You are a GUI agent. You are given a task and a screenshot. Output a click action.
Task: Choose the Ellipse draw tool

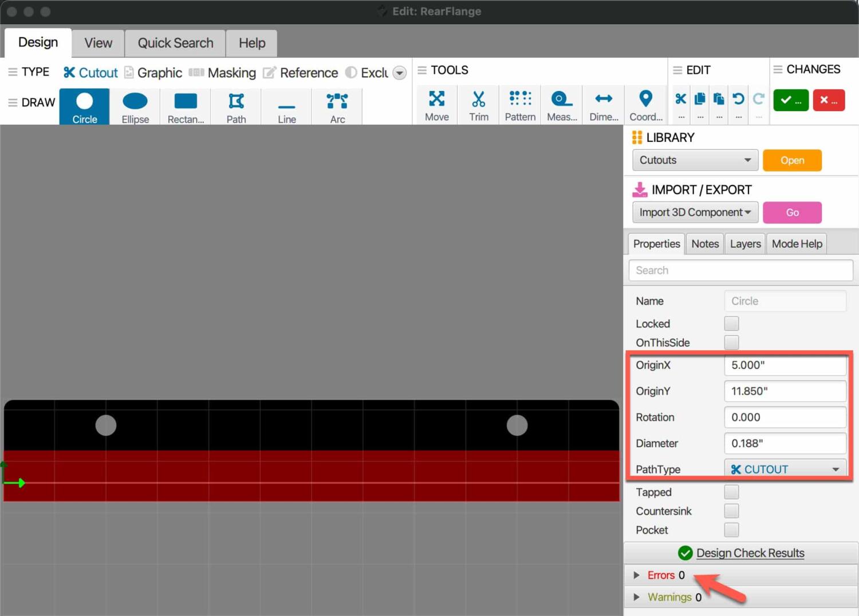click(135, 107)
